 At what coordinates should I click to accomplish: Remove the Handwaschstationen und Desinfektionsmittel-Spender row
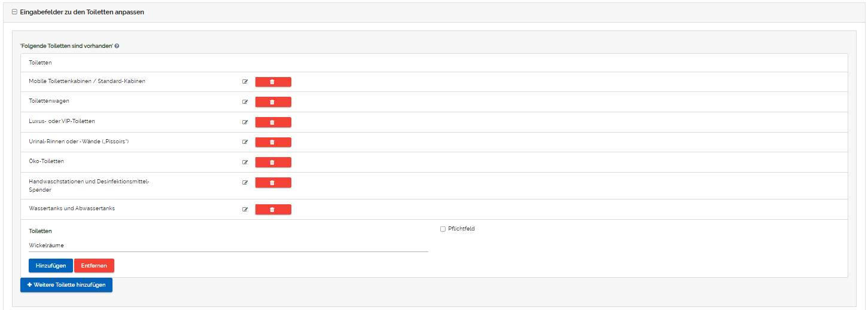click(273, 182)
